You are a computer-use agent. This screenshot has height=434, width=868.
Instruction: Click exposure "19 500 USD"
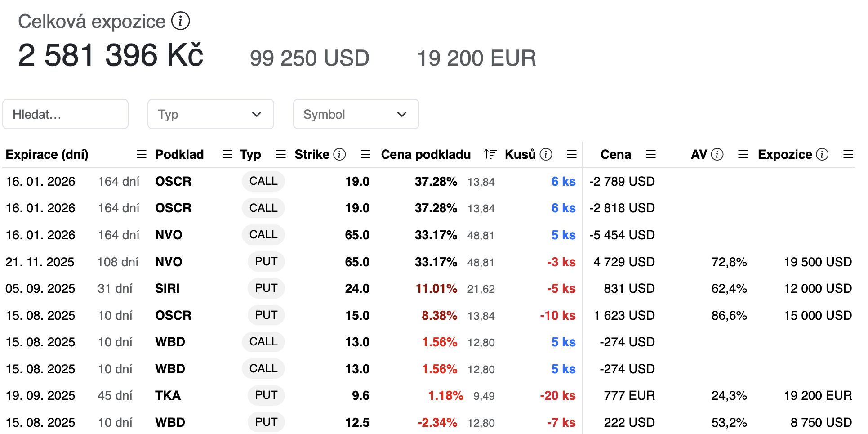coord(818,262)
